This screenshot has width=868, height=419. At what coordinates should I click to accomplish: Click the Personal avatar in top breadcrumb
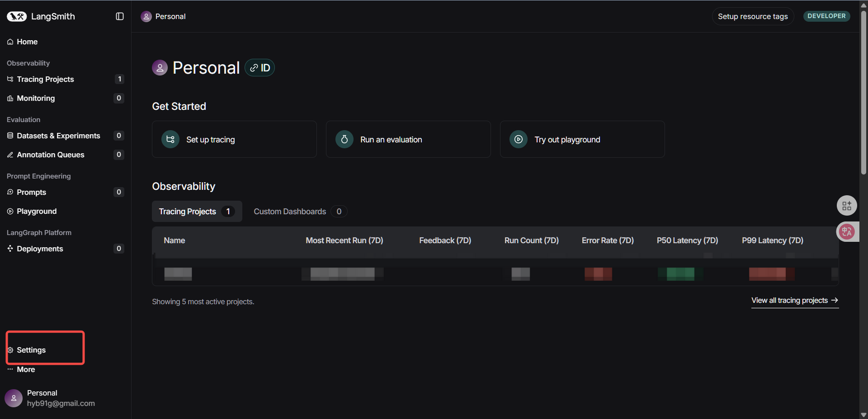point(146,17)
